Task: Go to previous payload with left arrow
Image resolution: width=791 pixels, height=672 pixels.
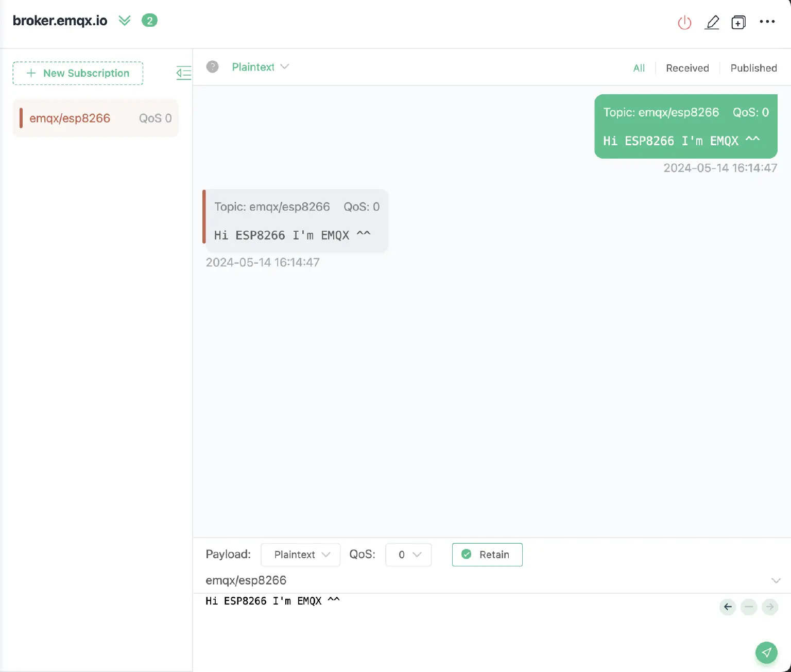Action: tap(728, 607)
